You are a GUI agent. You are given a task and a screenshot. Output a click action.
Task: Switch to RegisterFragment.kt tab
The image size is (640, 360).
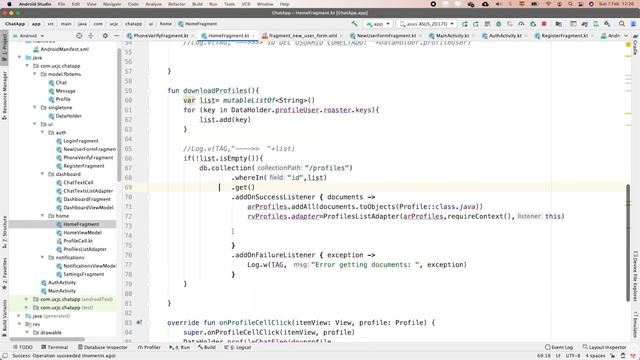[564, 36]
